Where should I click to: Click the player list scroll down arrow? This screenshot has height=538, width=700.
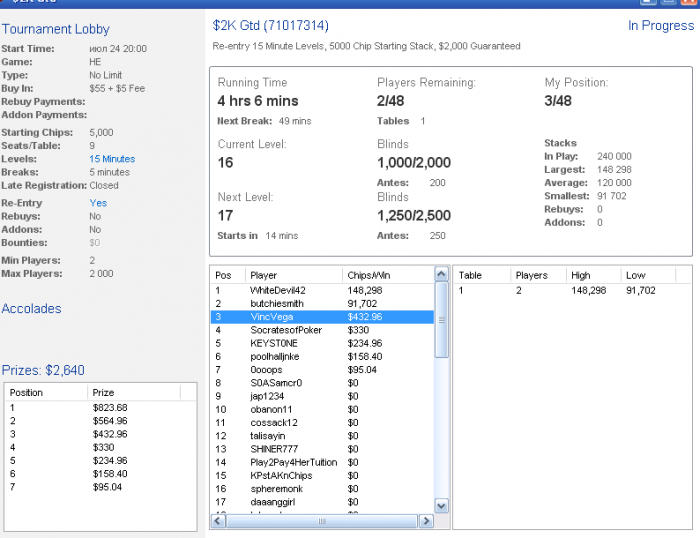pos(441,506)
